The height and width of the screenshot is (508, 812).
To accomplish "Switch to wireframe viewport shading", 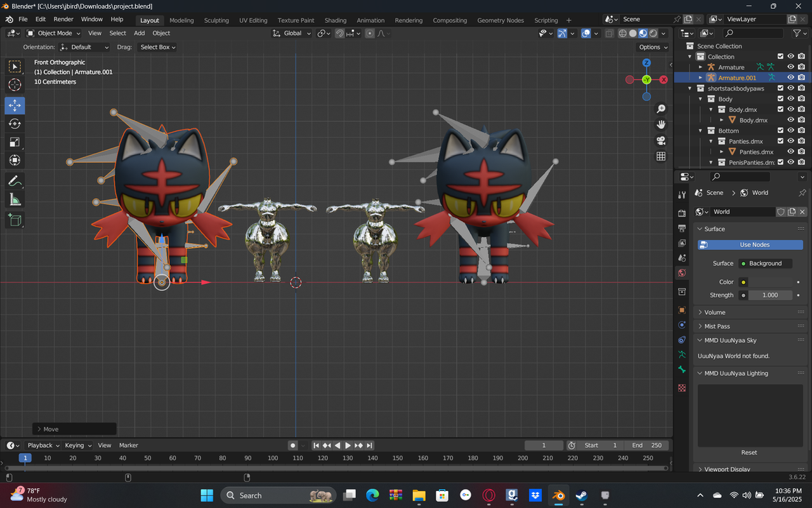I will (x=623, y=33).
